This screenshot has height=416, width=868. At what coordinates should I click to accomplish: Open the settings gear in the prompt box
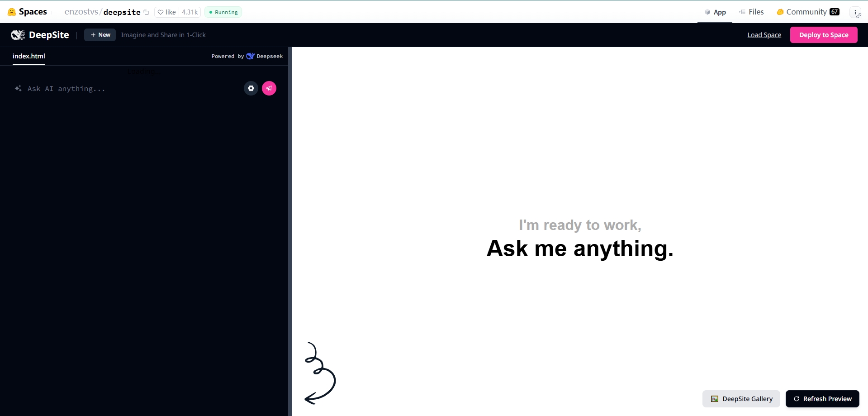click(x=251, y=88)
